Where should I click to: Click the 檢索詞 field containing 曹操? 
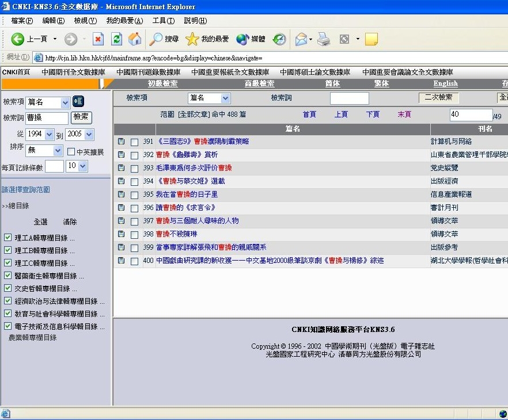tap(47, 118)
